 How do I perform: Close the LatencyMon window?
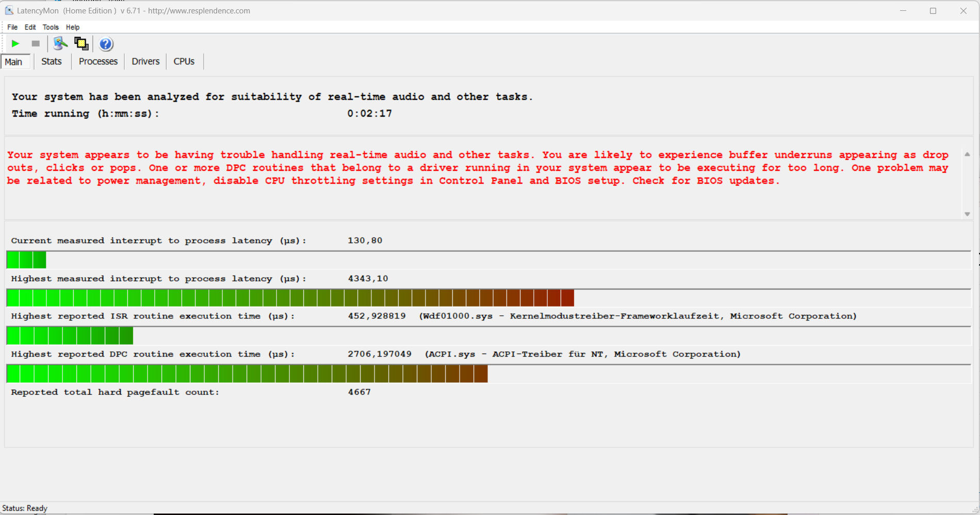pos(963,11)
